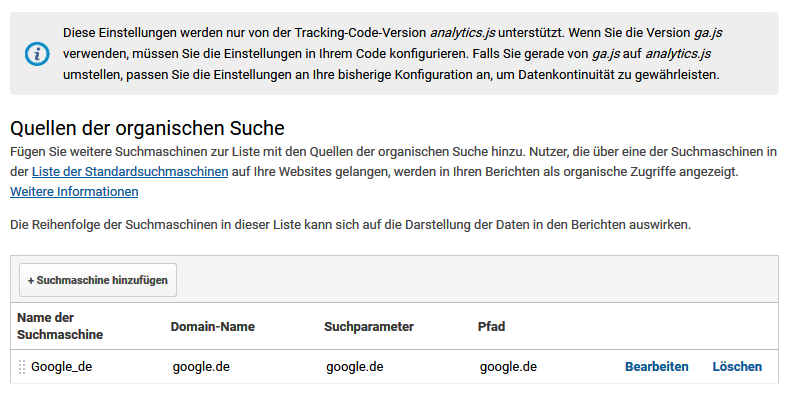The width and height of the screenshot is (788, 394).
Task: Select the Pfad column header
Action: click(491, 327)
